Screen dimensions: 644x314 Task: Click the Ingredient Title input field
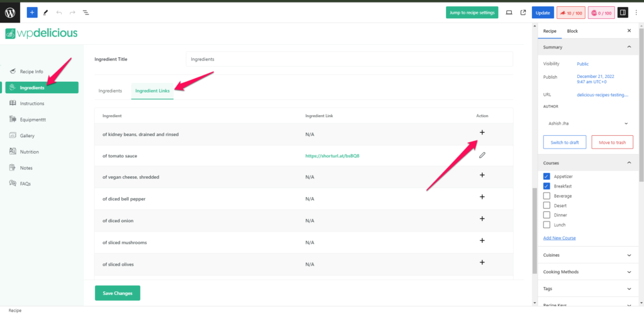point(349,59)
